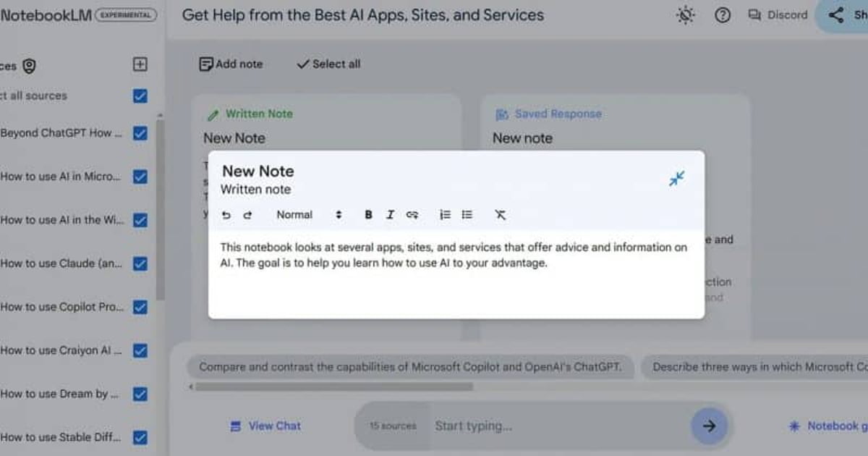Submit the chat with the arrow button
Viewport: 868px width, 456px height.
[x=709, y=426]
